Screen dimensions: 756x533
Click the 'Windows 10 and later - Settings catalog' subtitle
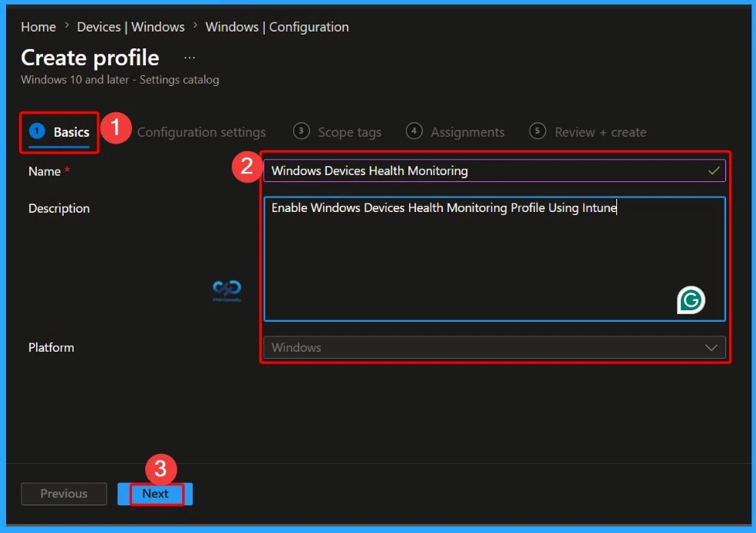[120, 80]
